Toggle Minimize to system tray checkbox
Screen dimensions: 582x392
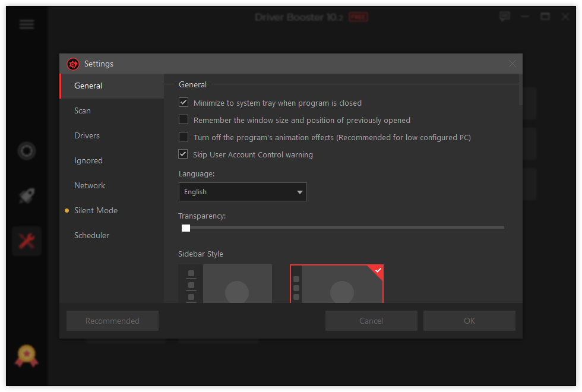coord(184,102)
